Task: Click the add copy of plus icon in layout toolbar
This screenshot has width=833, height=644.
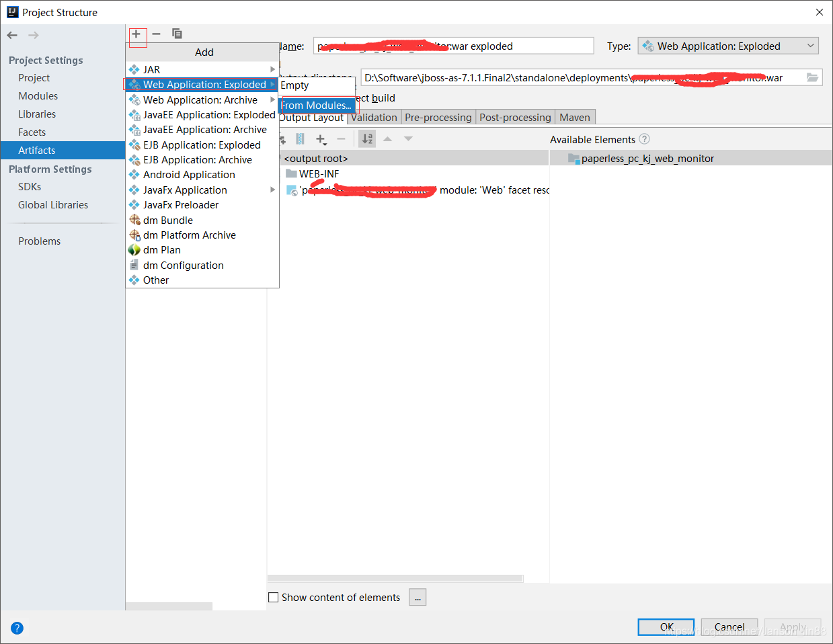Action: (x=321, y=139)
